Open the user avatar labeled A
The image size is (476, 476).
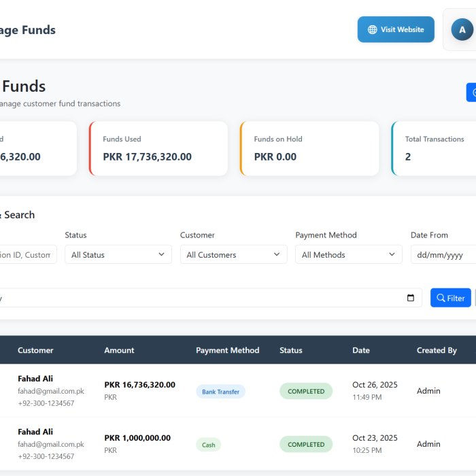pos(462,30)
